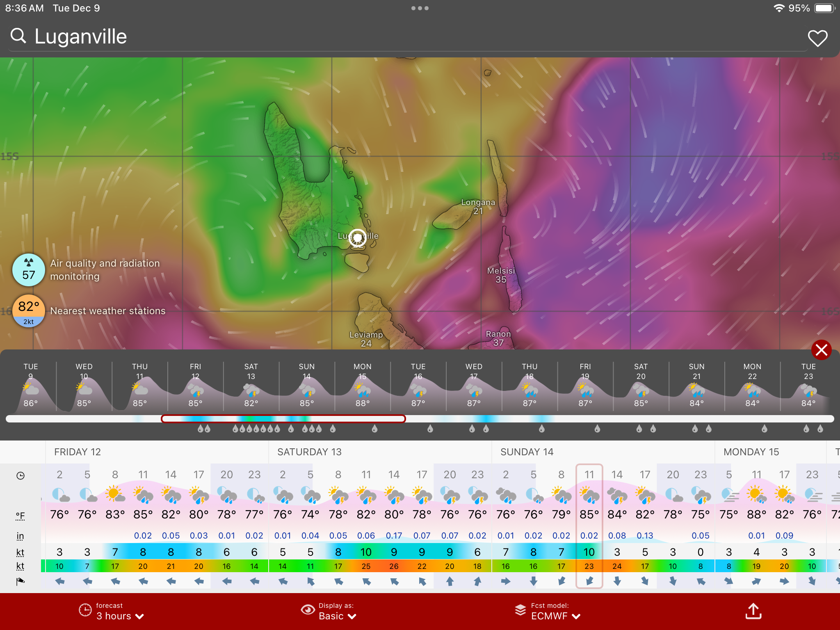The width and height of the screenshot is (840, 630).
Task: Select SAT 13 in the daily strip
Action: click(251, 385)
